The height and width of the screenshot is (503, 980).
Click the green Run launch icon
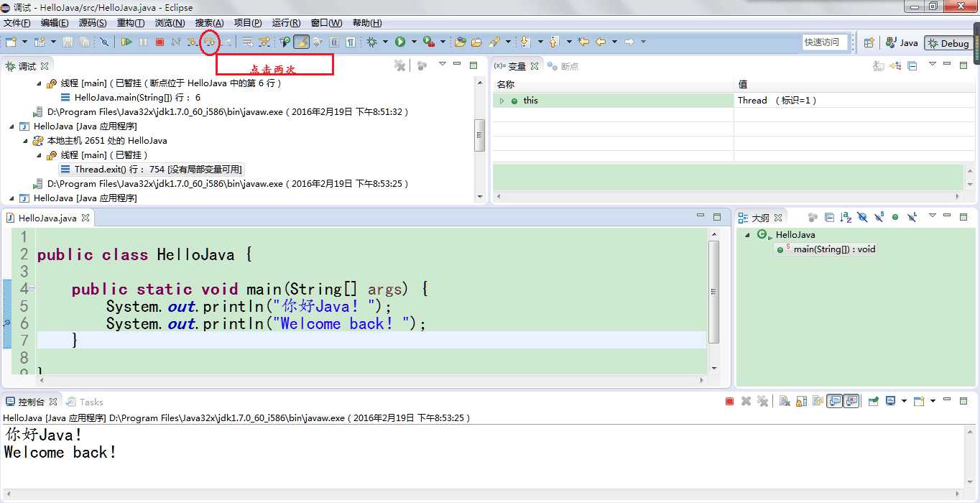click(x=400, y=42)
